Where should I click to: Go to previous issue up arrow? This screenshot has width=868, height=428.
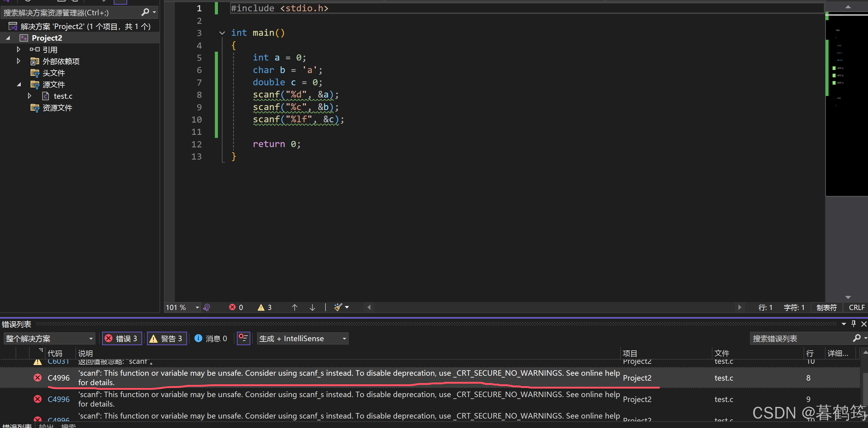295,307
